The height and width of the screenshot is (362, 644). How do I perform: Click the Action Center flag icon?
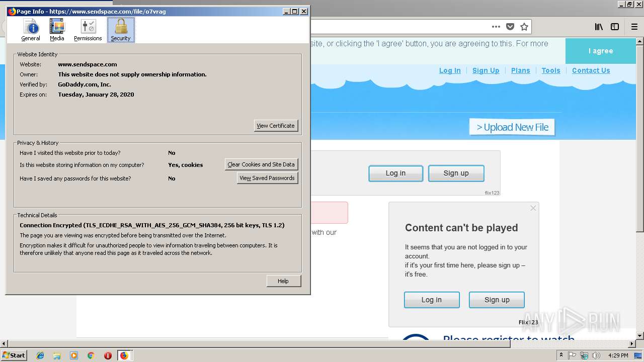572,355
